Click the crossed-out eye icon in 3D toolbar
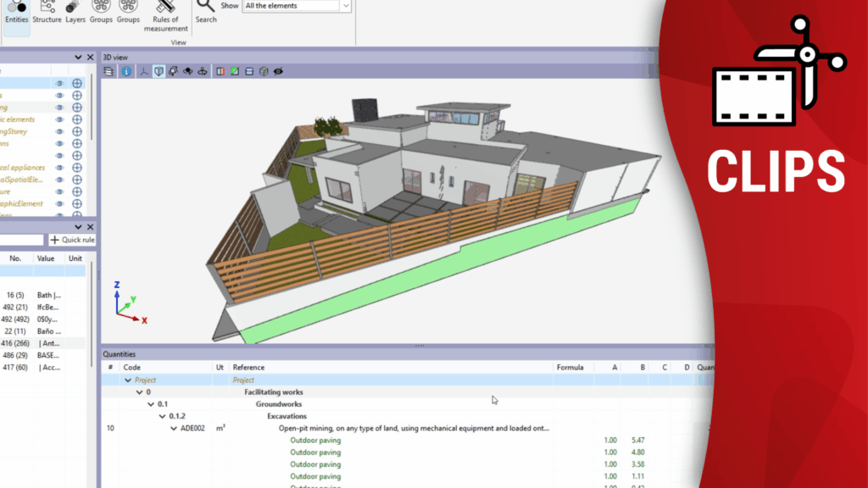This screenshot has height=488, width=868. pos(278,71)
